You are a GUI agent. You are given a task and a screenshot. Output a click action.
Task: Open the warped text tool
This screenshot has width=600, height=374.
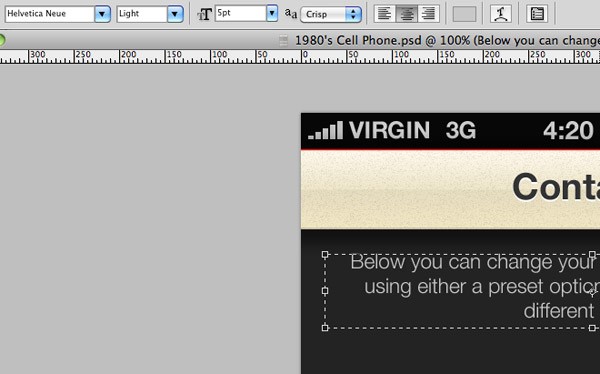501,14
